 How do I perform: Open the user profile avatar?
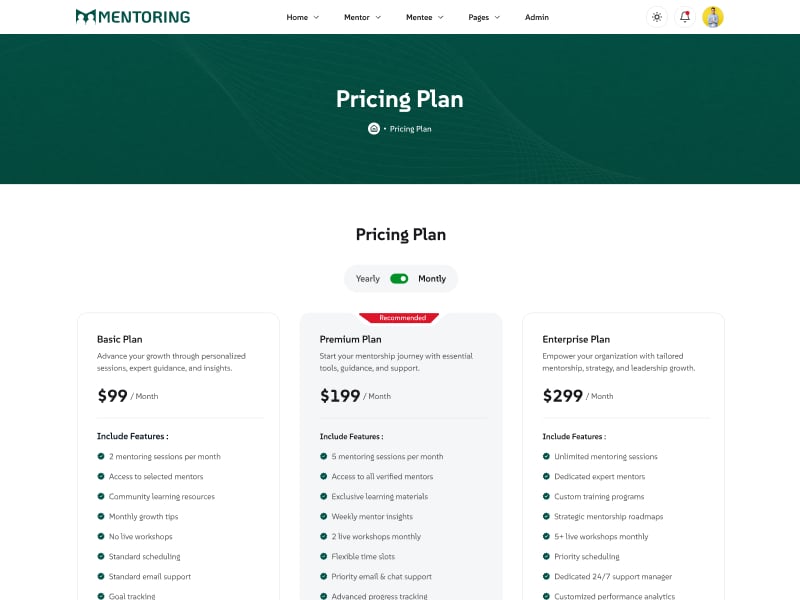[x=713, y=17]
